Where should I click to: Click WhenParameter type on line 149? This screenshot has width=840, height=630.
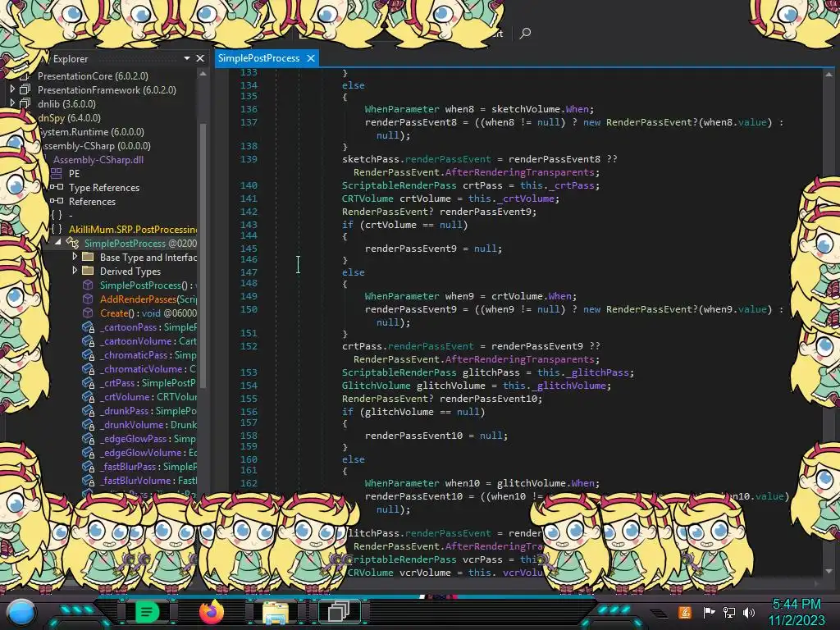402,295
